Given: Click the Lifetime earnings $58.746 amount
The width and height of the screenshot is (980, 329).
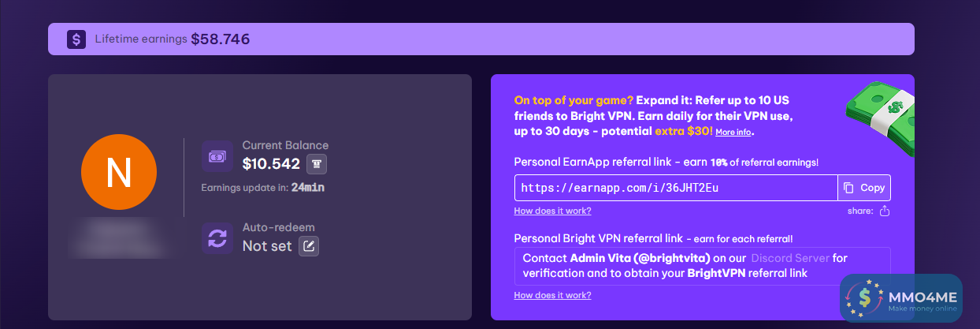Looking at the screenshot, I should (221, 39).
